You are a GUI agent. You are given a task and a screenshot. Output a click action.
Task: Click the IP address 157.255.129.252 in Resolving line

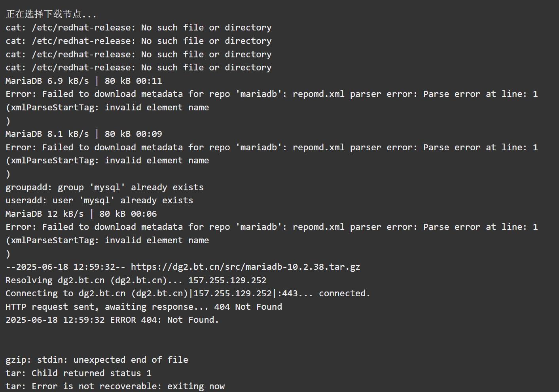(x=227, y=280)
